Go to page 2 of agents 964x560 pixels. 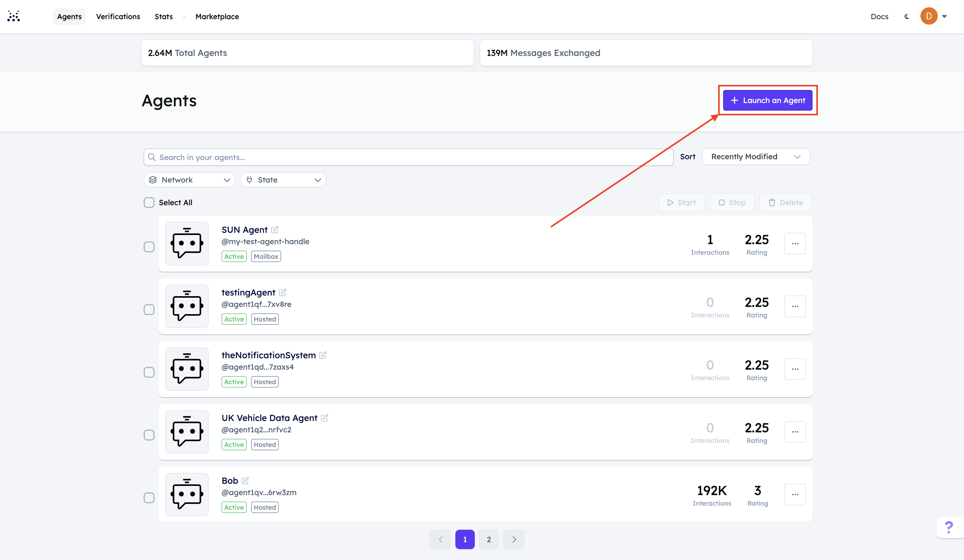point(489,539)
